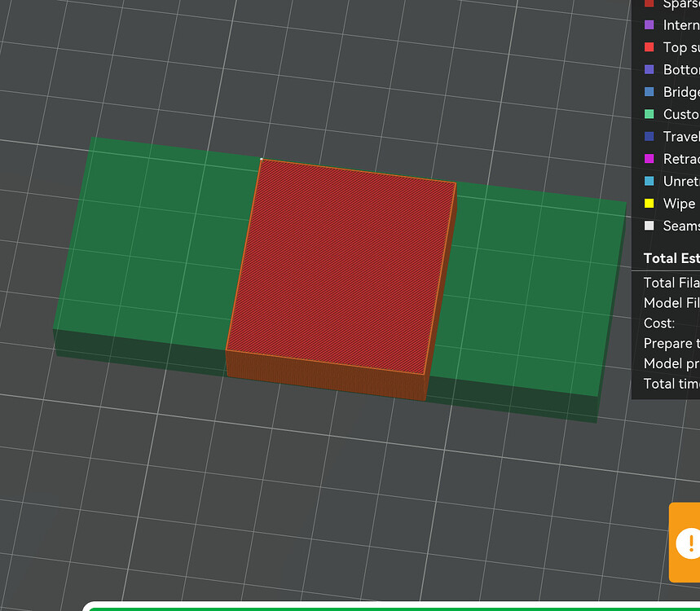700x611 pixels.
Task: Click the "Total Fila" statistics row
Action: (671, 283)
